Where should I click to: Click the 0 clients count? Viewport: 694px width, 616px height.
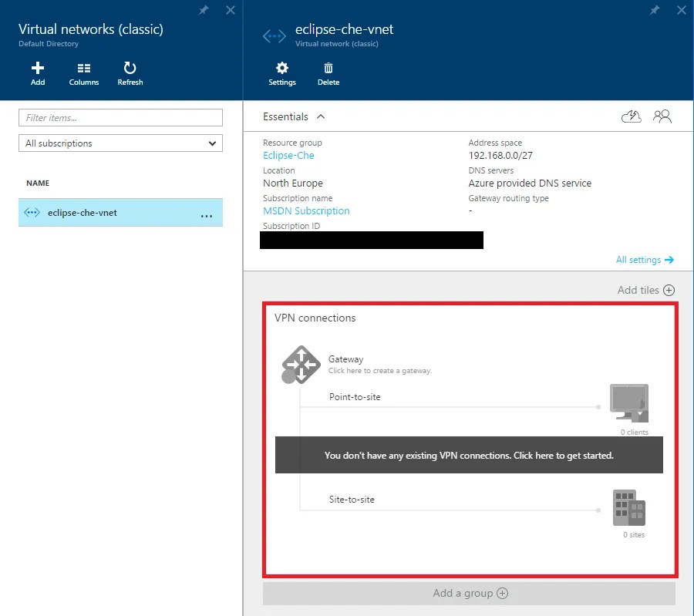635,433
